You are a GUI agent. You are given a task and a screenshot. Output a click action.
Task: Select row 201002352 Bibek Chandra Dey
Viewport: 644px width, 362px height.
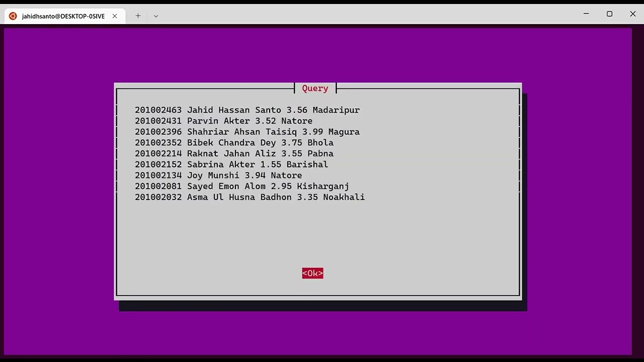pyautogui.click(x=234, y=143)
